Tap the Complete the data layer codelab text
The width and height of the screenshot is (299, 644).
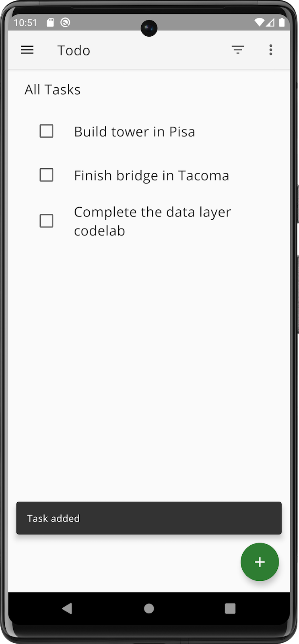click(x=153, y=221)
